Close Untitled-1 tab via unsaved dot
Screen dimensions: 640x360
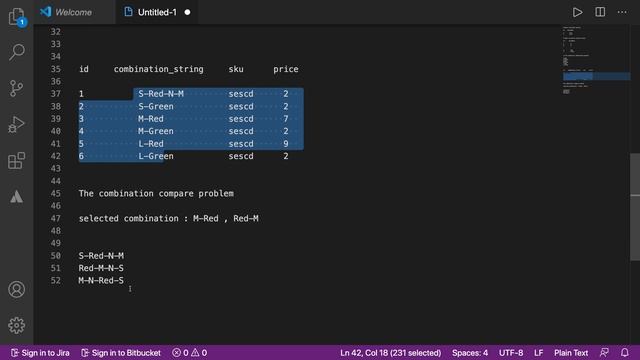187,12
